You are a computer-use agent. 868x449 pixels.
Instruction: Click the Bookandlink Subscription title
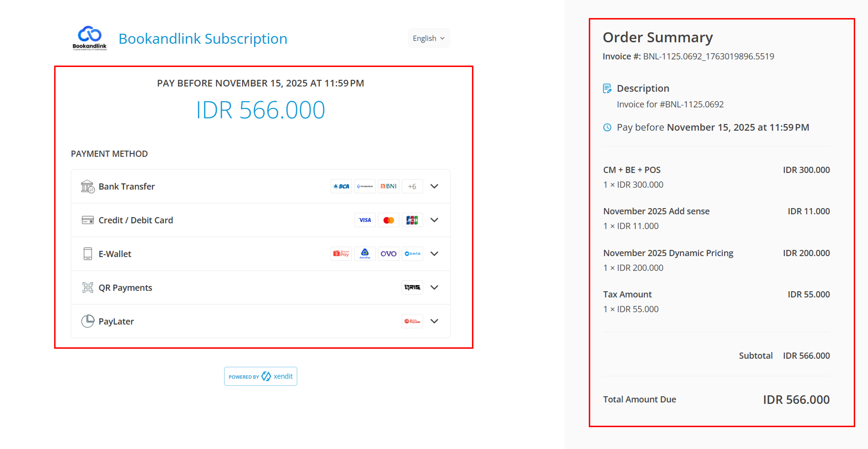(203, 38)
